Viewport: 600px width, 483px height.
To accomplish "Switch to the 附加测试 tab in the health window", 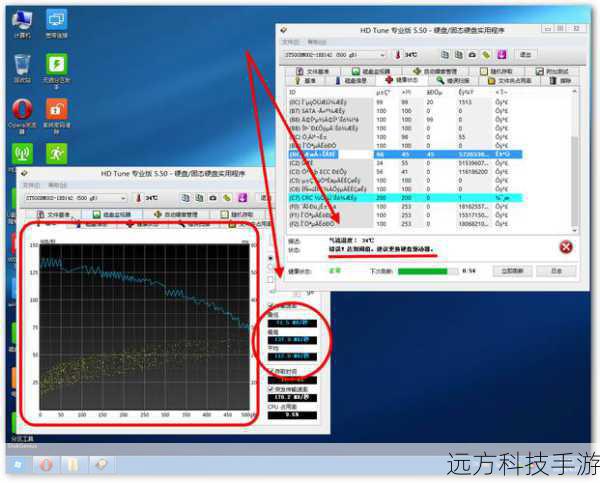I will pyautogui.click(x=551, y=71).
